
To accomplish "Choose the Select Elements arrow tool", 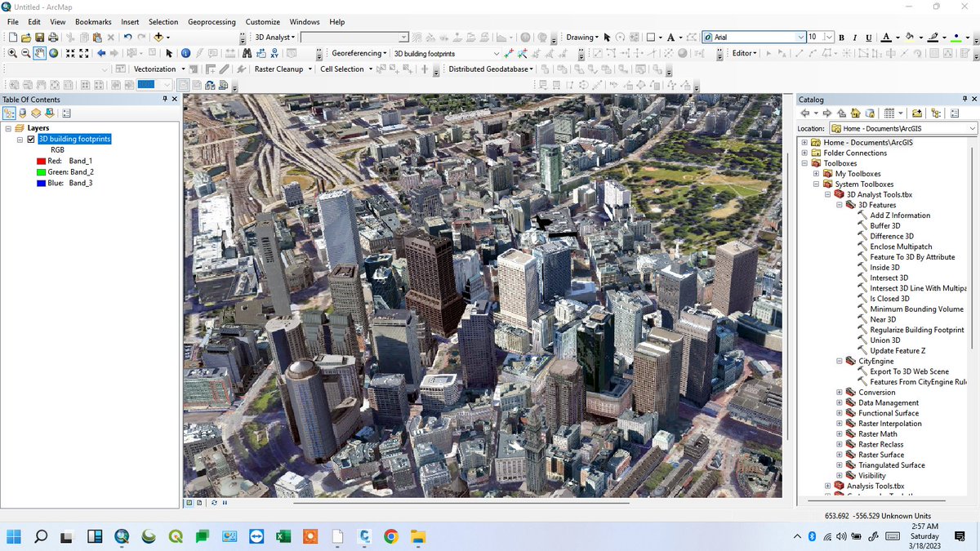I will tap(169, 53).
